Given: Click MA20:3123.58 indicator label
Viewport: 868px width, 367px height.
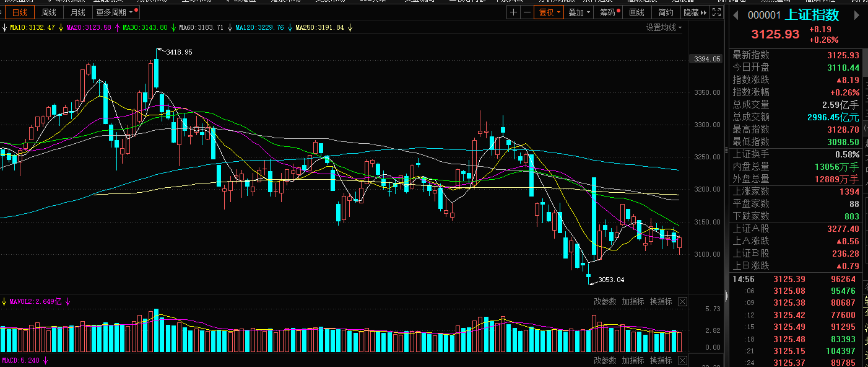Looking at the screenshot, I should click(89, 27).
